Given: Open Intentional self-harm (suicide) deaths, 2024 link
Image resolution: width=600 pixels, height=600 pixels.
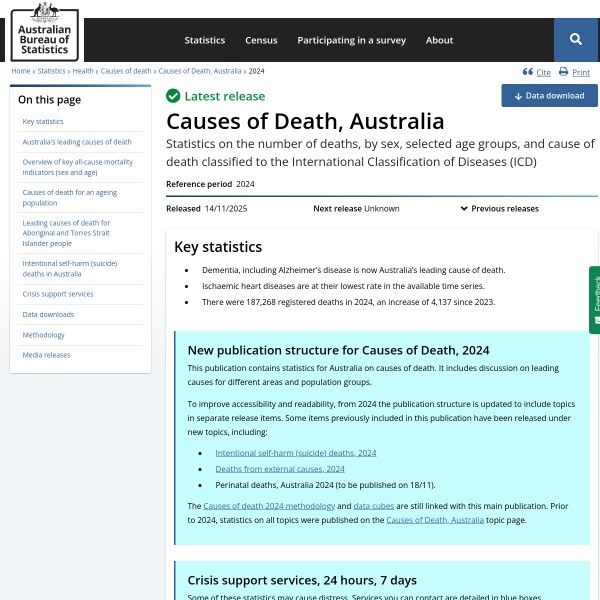Looking at the screenshot, I should tap(295, 453).
